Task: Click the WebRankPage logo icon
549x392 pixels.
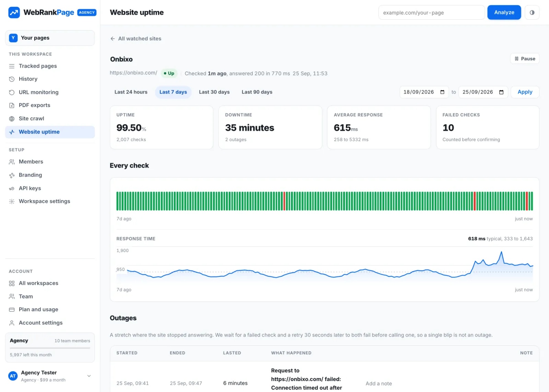Action: (x=14, y=12)
